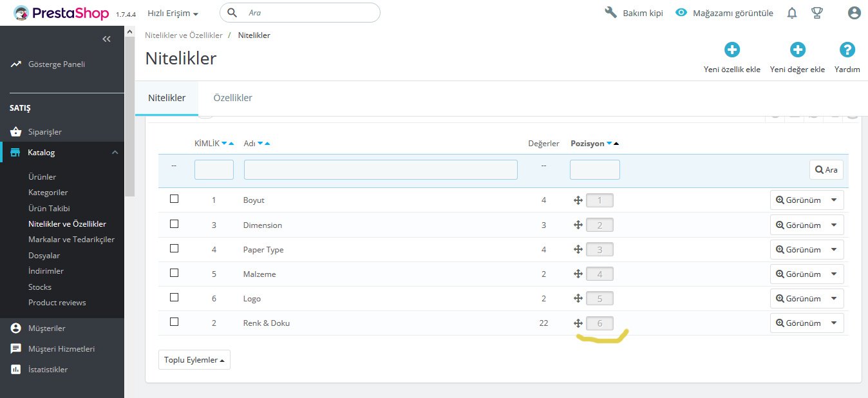Image resolution: width=868 pixels, height=398 pixels.
Task: Click Görünüm button for Renk & Doku row
Action: pos(798,323)
